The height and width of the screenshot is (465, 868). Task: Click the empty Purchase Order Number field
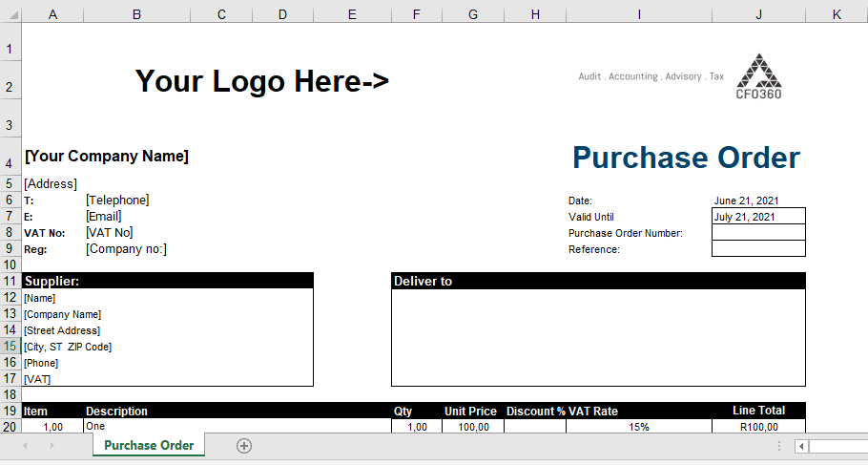click(758, 233)
